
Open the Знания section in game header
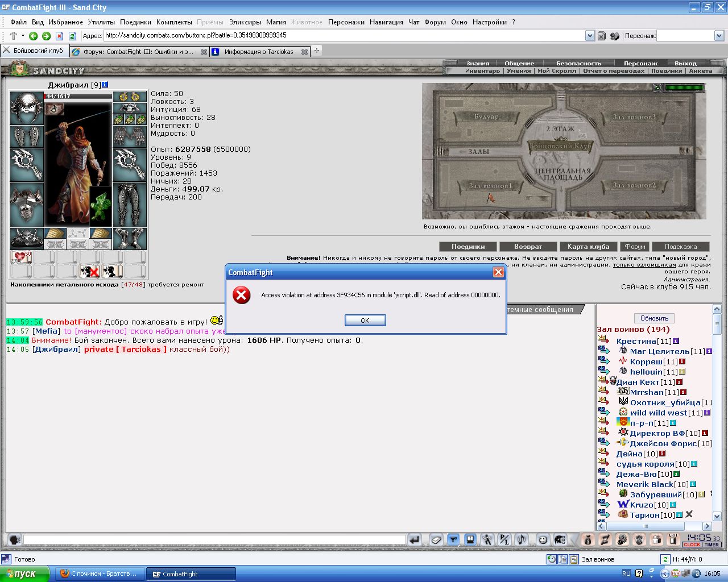[x=478, y=63]
